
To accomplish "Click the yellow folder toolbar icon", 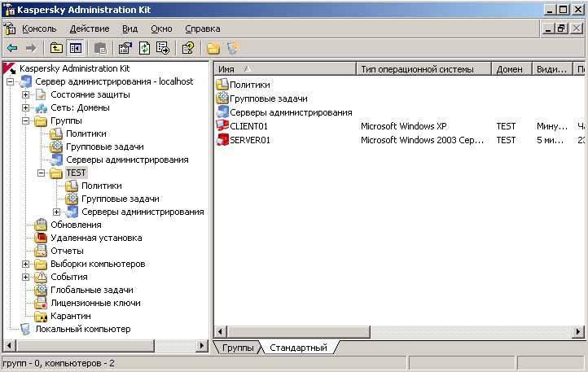I will [213, 48].
